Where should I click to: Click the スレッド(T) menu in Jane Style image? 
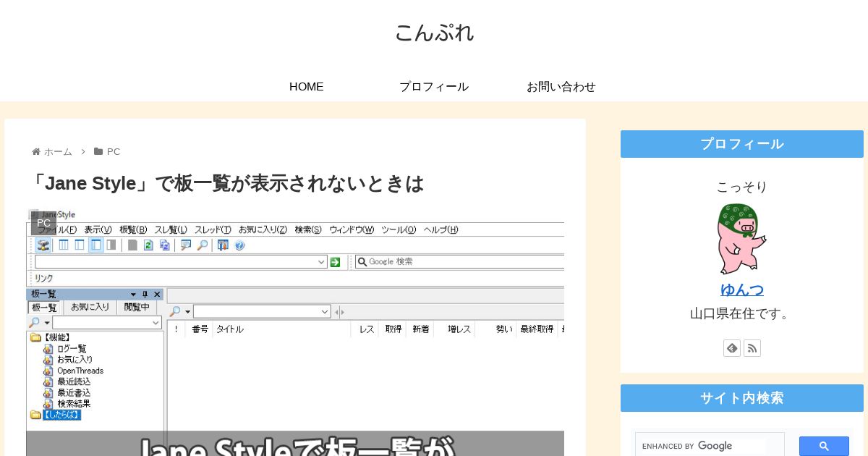click(213, 229)
